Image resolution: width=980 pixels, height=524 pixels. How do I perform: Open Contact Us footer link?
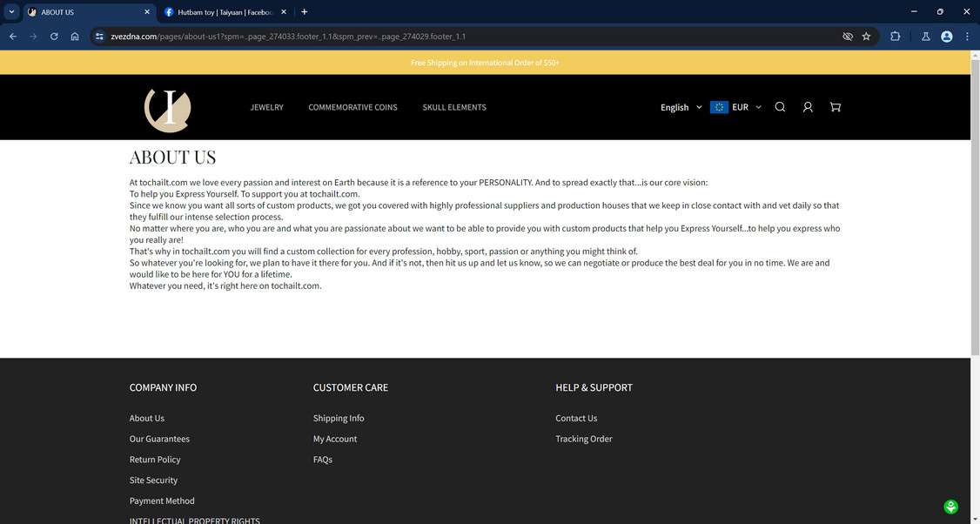576,418
